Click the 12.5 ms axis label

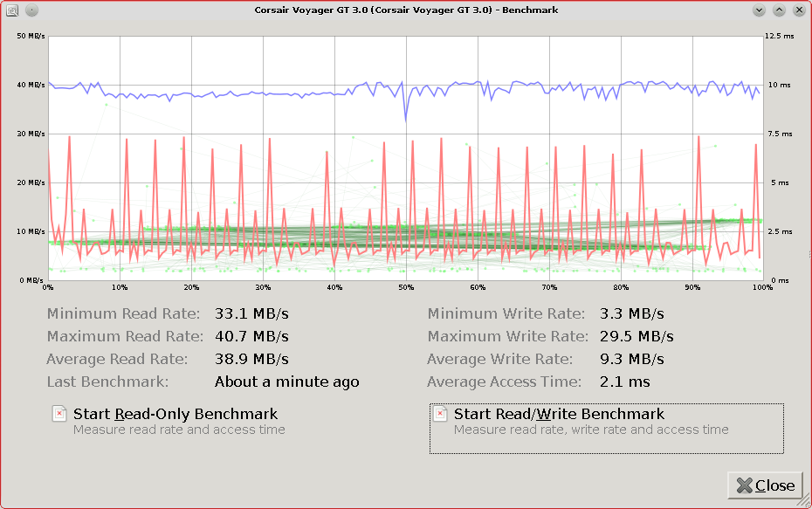point(780,36)
